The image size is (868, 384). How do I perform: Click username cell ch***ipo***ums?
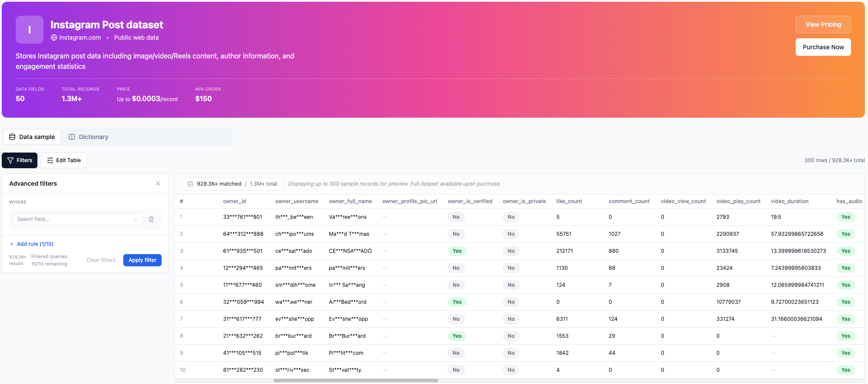click(294, 234)
